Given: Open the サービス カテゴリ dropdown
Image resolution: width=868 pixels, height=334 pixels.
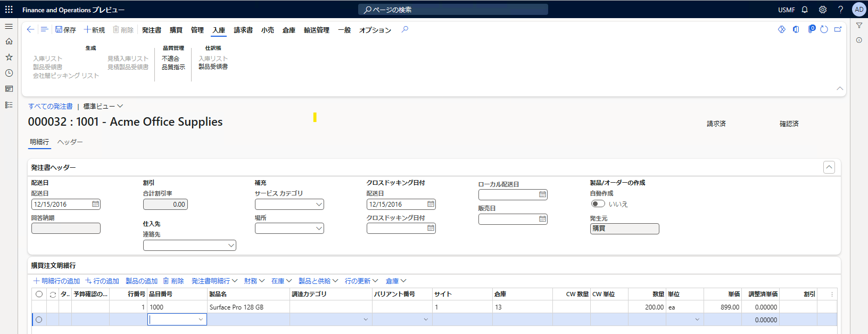Looking at the screenshot, I should (x=319, y=204).
